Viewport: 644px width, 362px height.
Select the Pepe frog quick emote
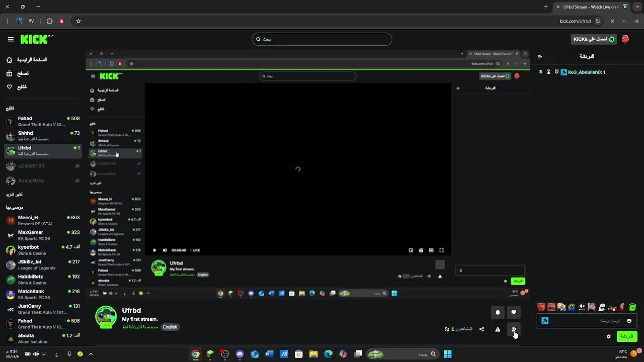(572, 307)
